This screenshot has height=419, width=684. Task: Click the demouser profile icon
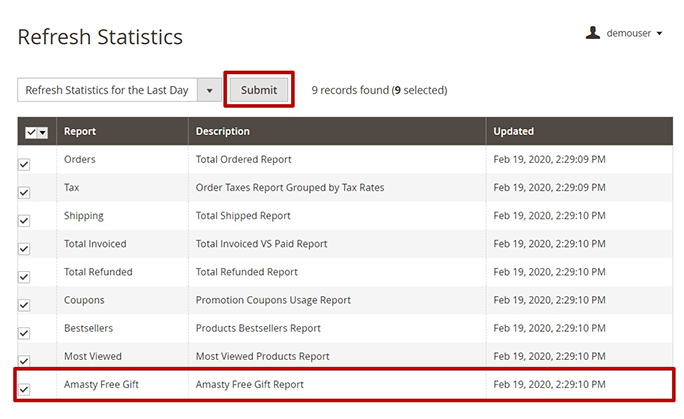tap(593, 33)
